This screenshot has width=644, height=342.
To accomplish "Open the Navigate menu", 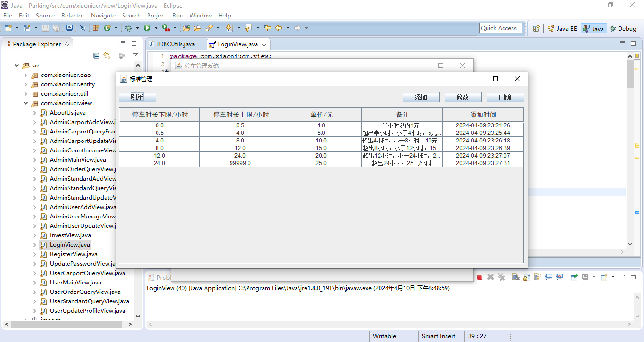I will click(103, 16).
